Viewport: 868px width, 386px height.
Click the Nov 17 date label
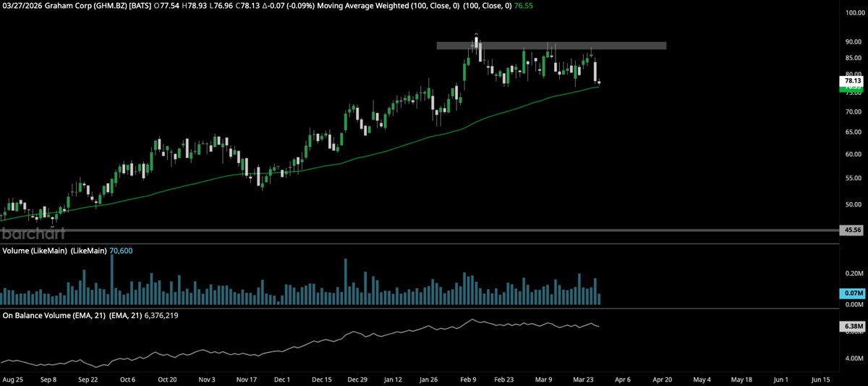coord(247,379)
